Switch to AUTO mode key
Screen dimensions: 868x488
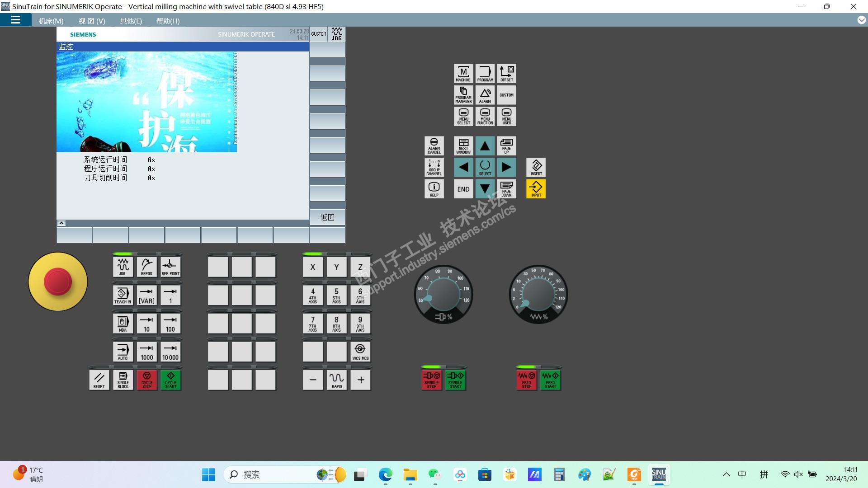point(123,352)
